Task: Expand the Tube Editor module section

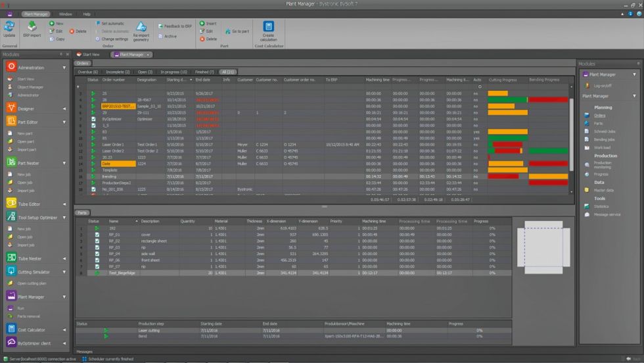Action: tap(64, 204)
